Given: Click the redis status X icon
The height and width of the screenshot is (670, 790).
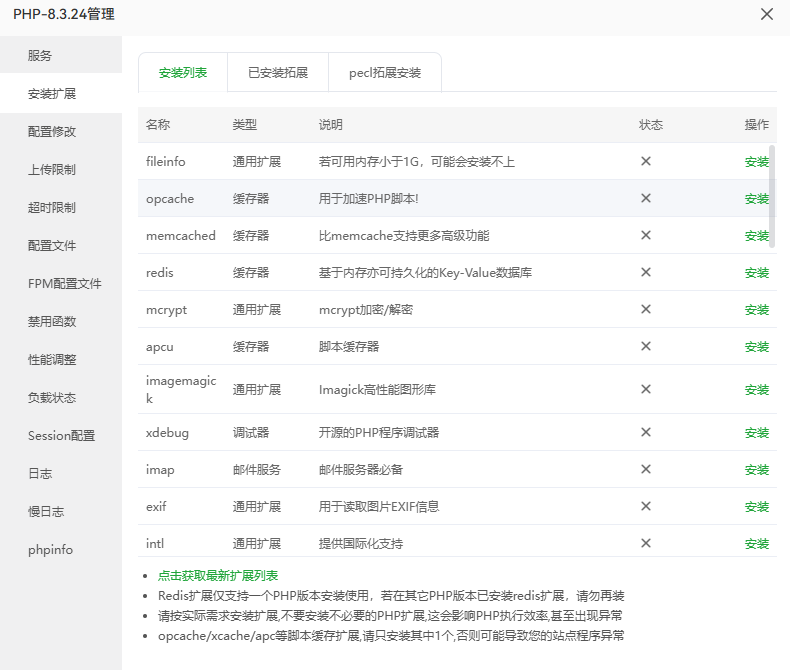Looking at the screenshot, I should (645, 272).
